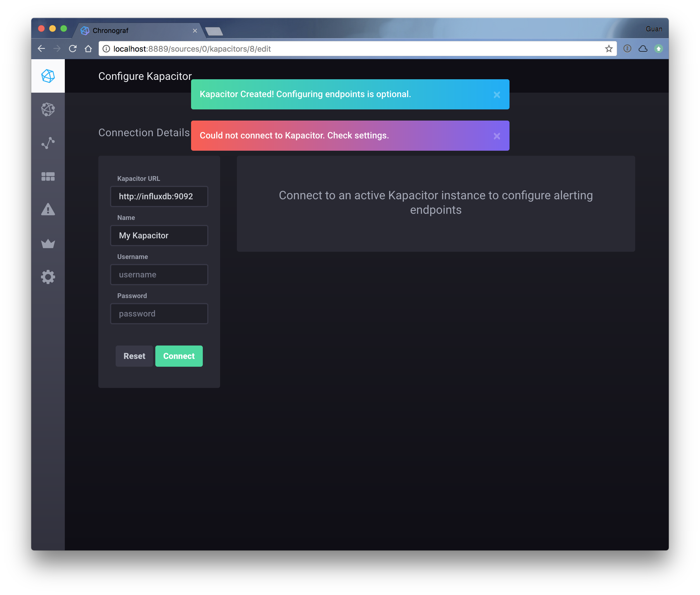Bookmark the page with the star icon
This screenshot has width=700, height=595.
click(x=609, y=48)
